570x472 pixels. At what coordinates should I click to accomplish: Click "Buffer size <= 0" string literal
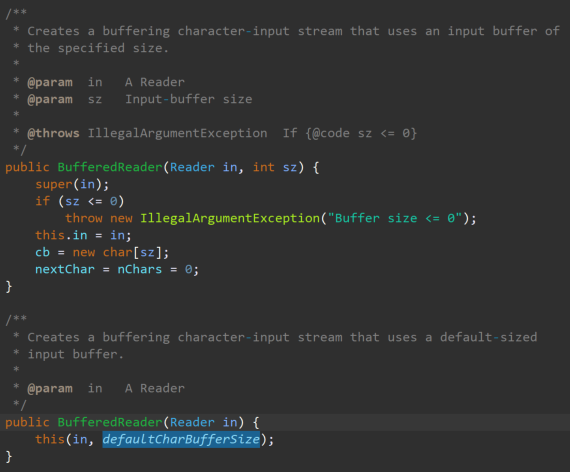395,218
